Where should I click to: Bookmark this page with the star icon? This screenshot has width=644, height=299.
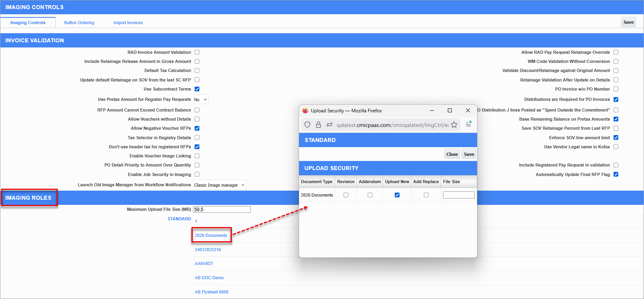(454, 125)
